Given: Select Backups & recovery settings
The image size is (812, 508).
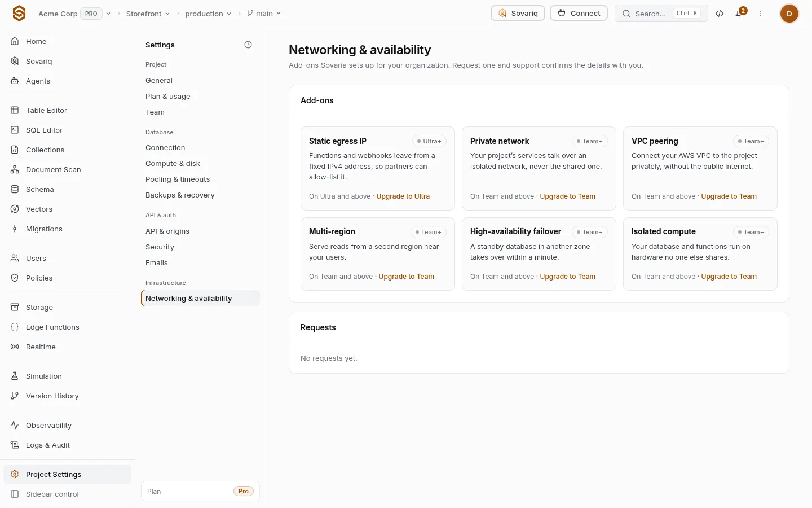Looking at the screenshot, I should (200, 195).
